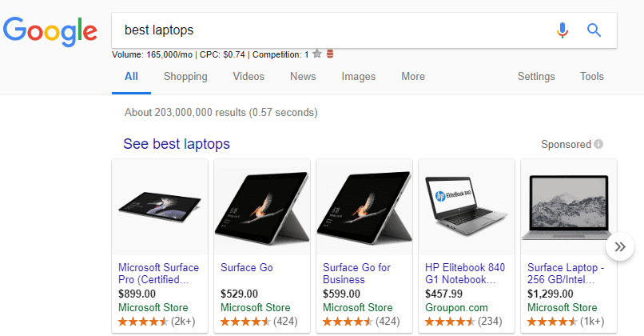Image resolution: width=644 pixels, height=336 pixels.
Task: Click the blue search magnifier icon
Action: [x=594, y=30]
